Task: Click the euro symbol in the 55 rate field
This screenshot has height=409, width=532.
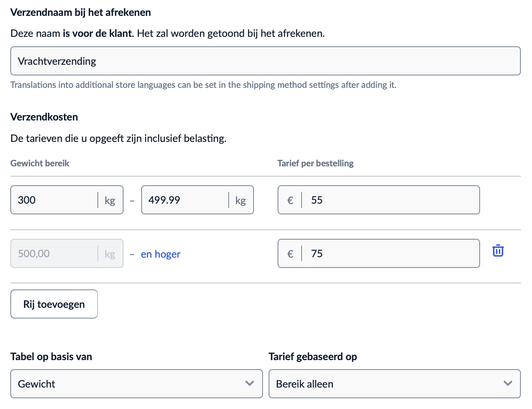Action: coord(290,200)
